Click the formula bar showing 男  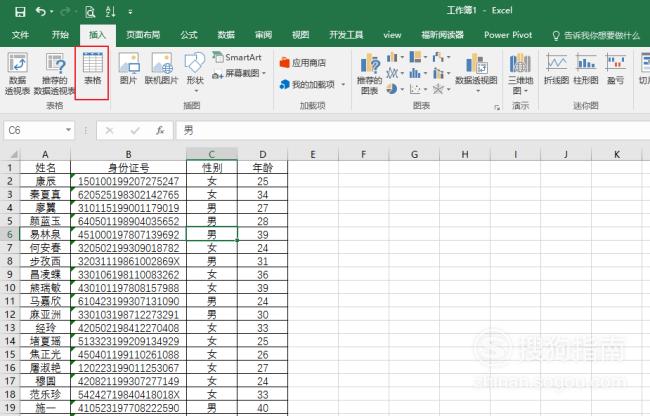pos(413,131)
